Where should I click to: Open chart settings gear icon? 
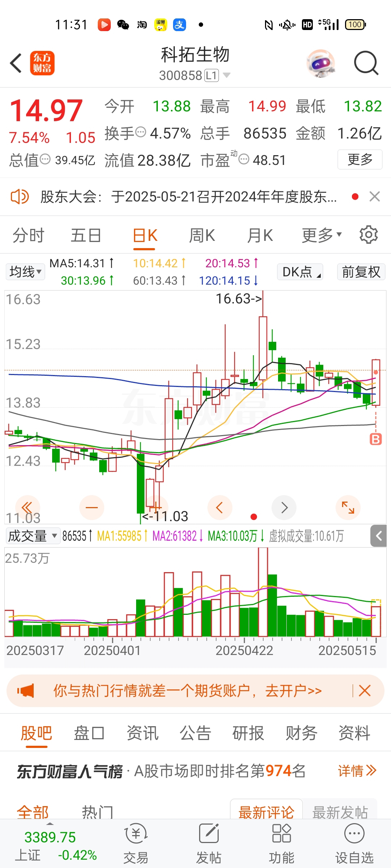pos(369,235)
